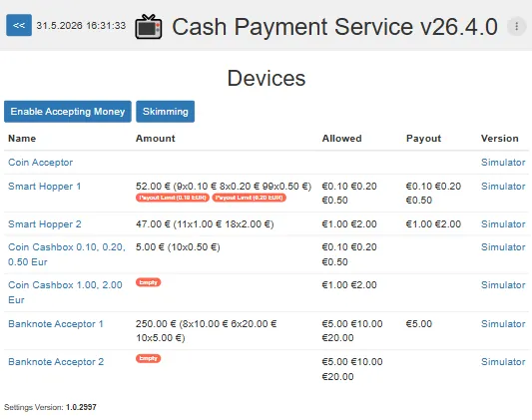Open Coin Cashbox 0.10, 0.20, 0.50 Eur link
This screenshot has width=532, height=420.
[67, 254]
